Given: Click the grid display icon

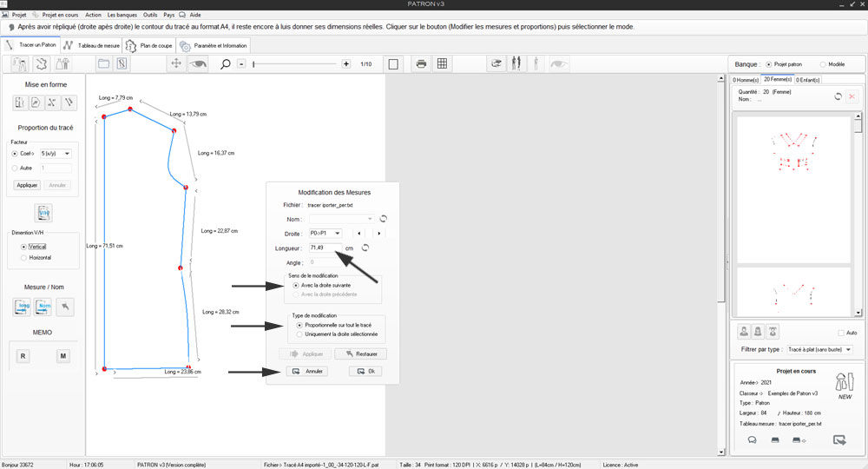Looking at the screenshot, I should tap(442, 63).
